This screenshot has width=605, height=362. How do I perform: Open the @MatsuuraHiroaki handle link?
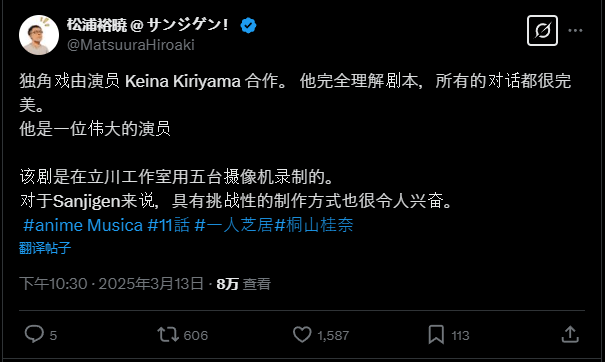pyautogui.click(x=131, y=45)
